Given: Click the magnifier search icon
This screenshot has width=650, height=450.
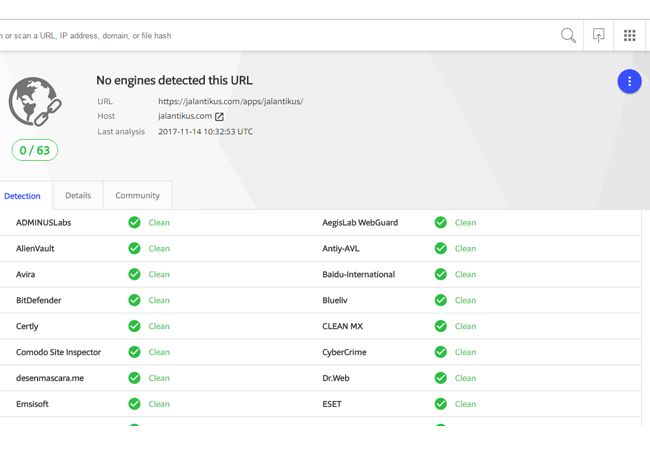Looking at the screenshot, I should pos(568,36).
